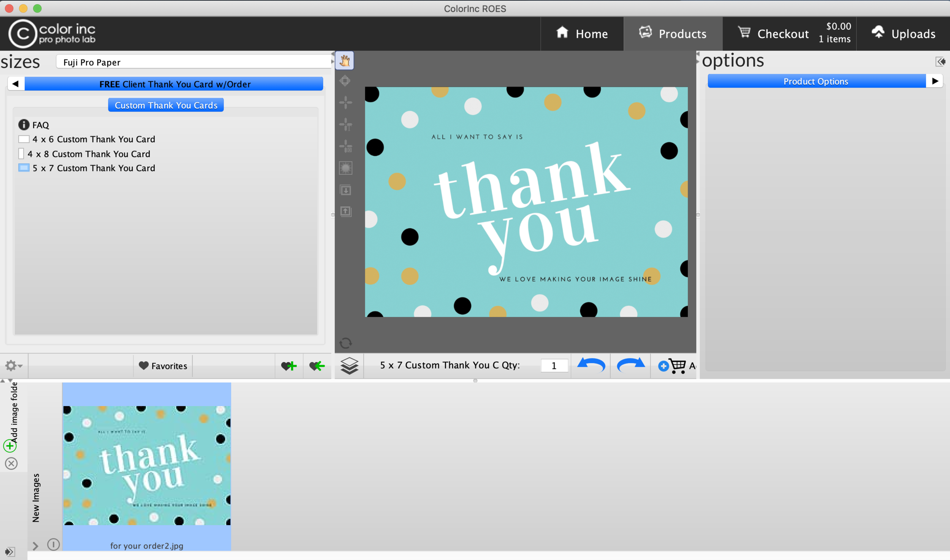Image resolution: width=950 pixels, height=560 pixels.
Task: Check the 4 x 8 Custom Thank You Card
Action: point(21,153)
